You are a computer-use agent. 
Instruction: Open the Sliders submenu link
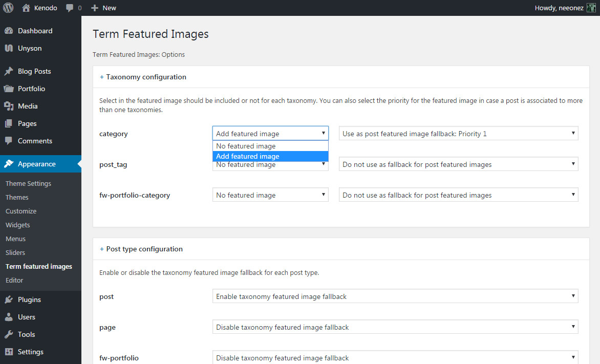(x=15, y=252)
